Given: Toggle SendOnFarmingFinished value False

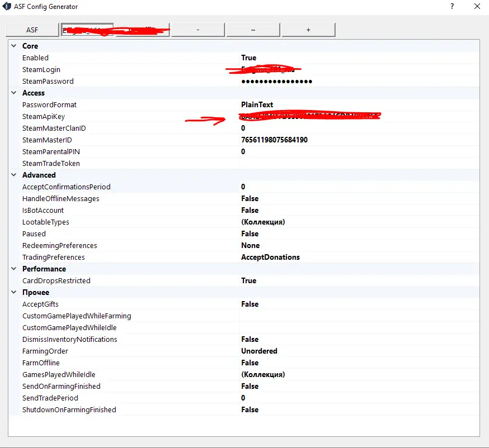Looking at the screenshot, I should pos(250,386).
